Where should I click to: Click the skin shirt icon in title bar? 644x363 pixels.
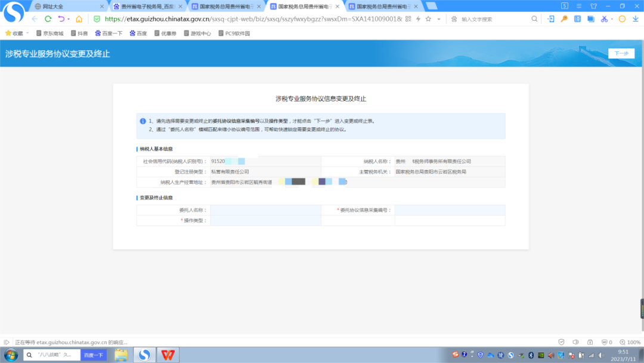pyautogui.click(x=593, y=6)
